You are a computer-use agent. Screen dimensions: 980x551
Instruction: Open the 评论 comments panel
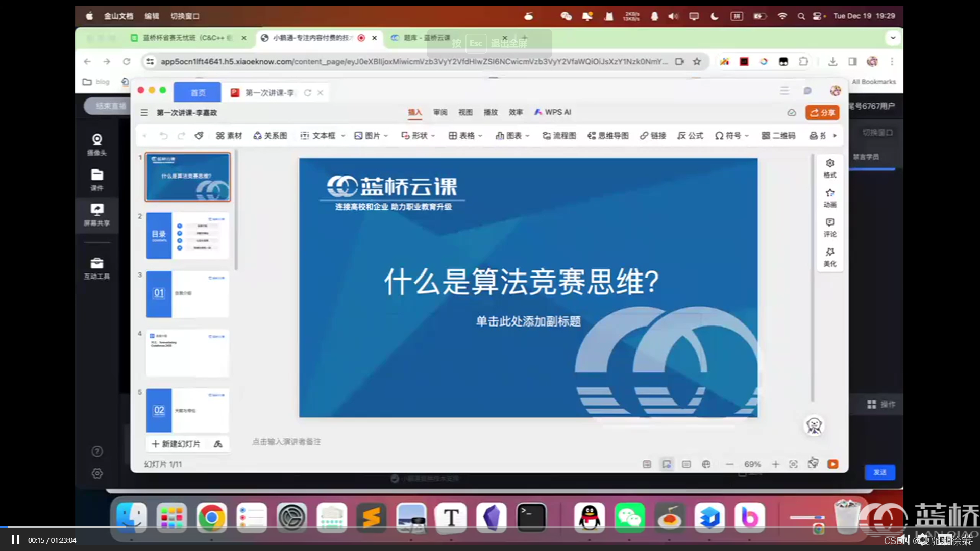830,227
